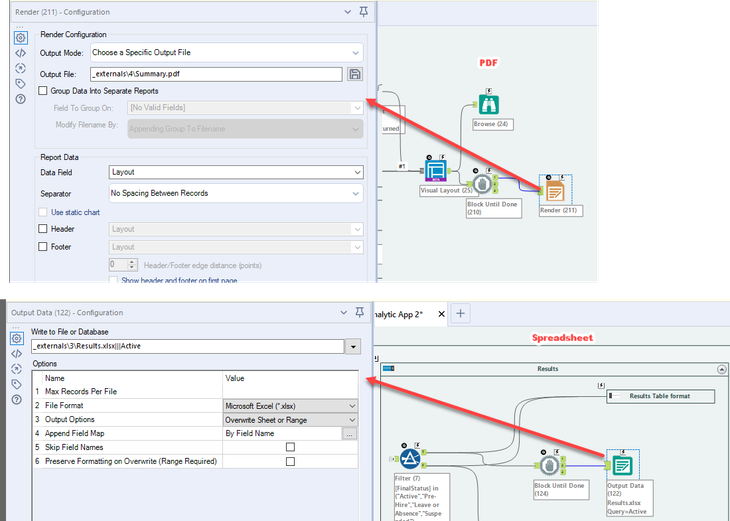This screenshot has width=730, height=521.
Task: Enable the Footer checkbox
Action: point(43,247)
